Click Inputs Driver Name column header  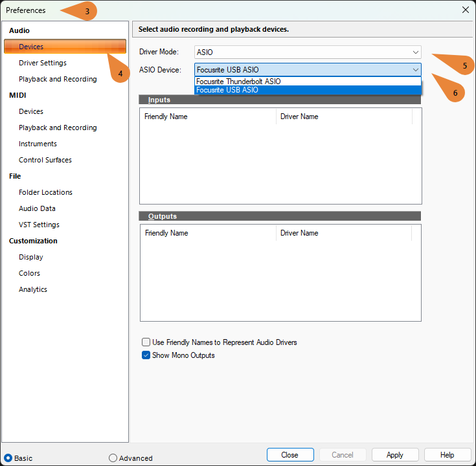pos(345,116)
